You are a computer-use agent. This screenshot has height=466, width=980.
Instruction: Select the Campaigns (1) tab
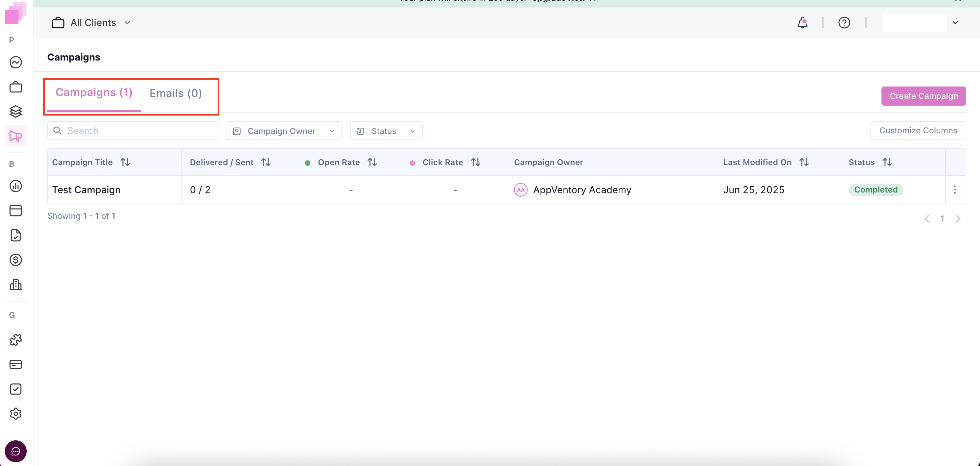pos(94,93)
